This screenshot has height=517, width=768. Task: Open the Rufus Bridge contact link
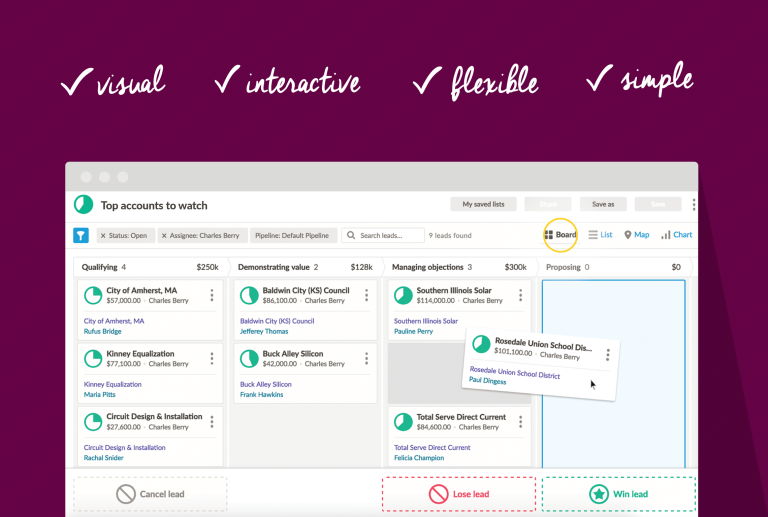pos(102,331)
